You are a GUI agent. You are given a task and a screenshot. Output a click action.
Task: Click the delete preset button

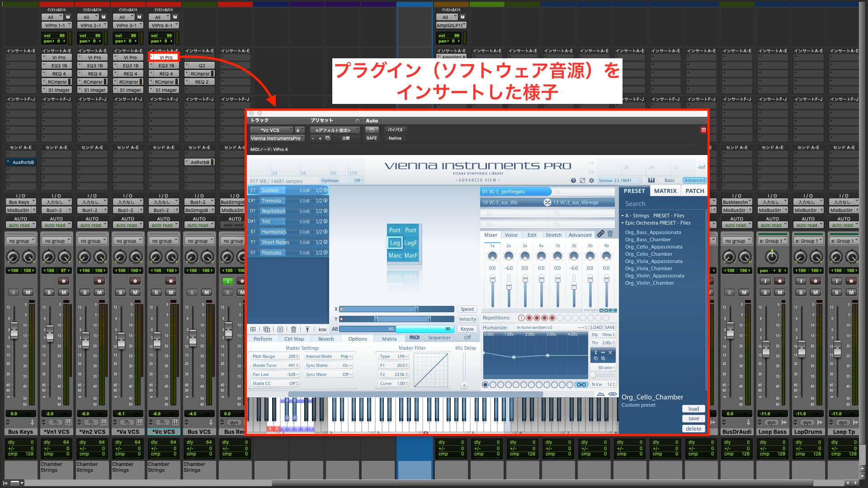[x=693, y=429]
